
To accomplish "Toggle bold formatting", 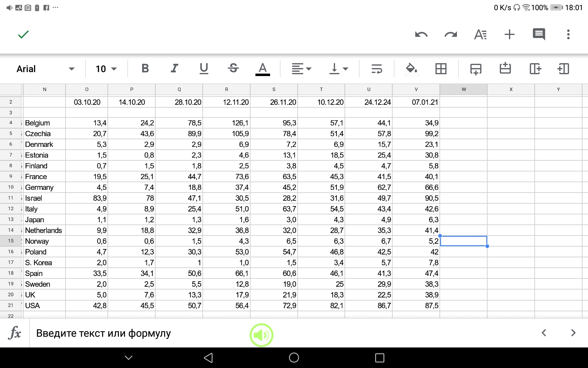I will click(x=145, y=68).
